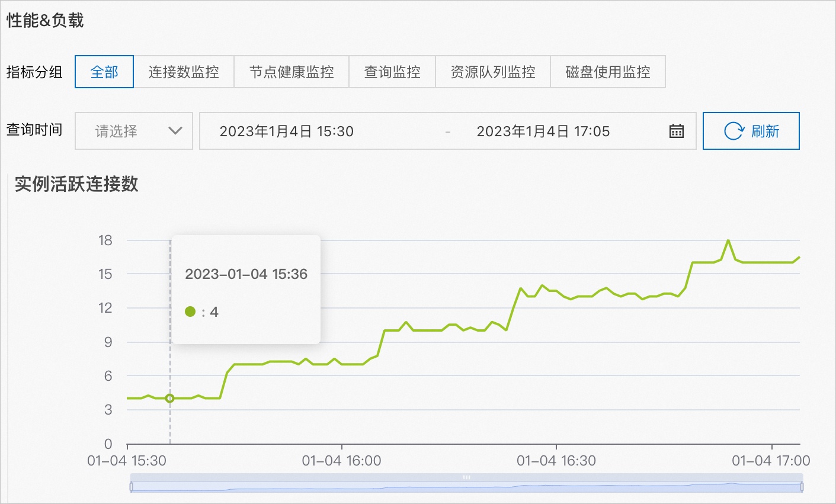
Task: Click the 查询时间 label
Action: [34, 130]
